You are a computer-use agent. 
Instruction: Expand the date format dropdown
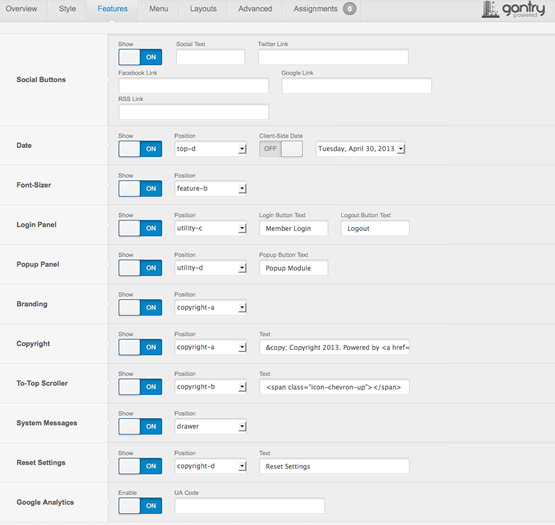coord(360,149)
